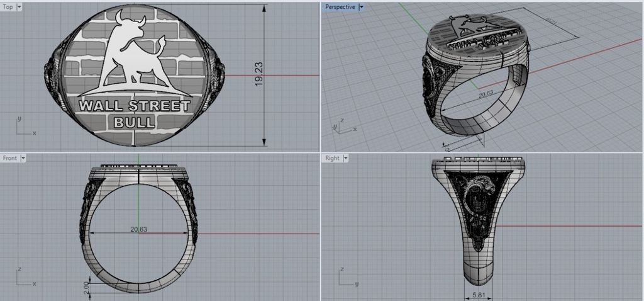Pick the scroll ornament panel in Right view
Image resolution: width=644 pixels, height=301 pixels.
(x=478, y=210)
